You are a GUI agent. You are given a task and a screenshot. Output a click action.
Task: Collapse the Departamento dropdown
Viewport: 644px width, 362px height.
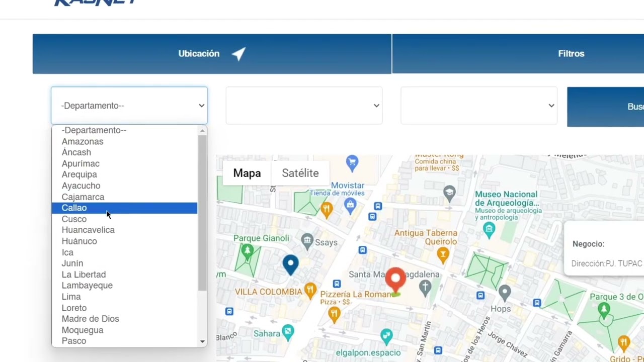tap(129, 106)
